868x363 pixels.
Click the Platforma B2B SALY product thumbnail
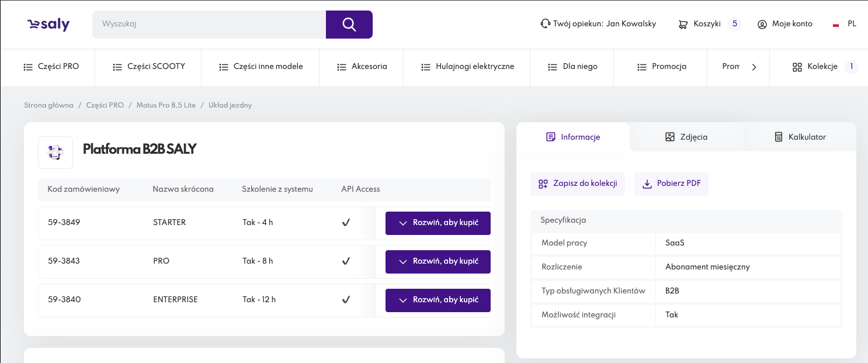(55, 153)
